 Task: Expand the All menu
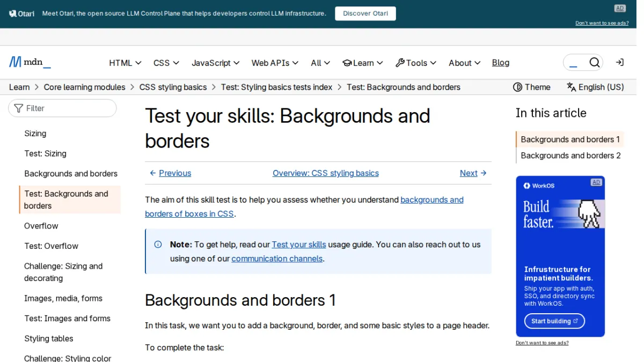pos(320,63)
